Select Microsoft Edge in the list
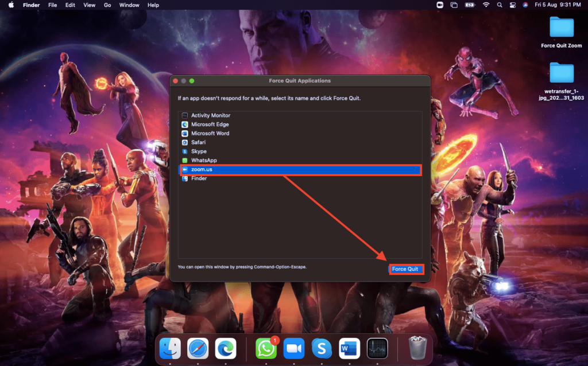Screen dimensions: 588x366 210,124
